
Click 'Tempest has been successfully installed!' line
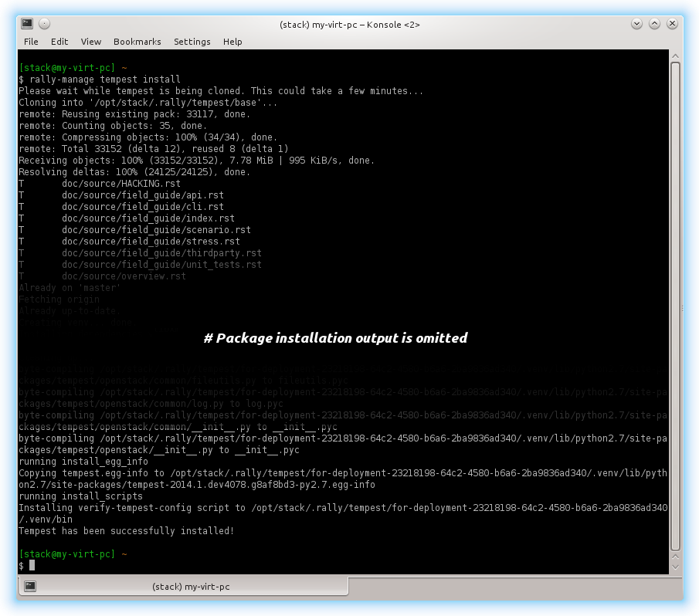[x=126, y=531]
